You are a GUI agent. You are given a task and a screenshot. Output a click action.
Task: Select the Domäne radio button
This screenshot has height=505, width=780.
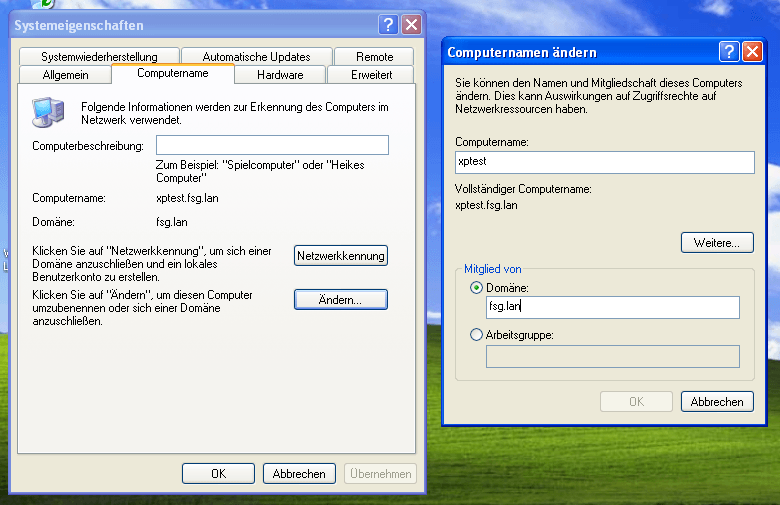[x=476, y=288]
